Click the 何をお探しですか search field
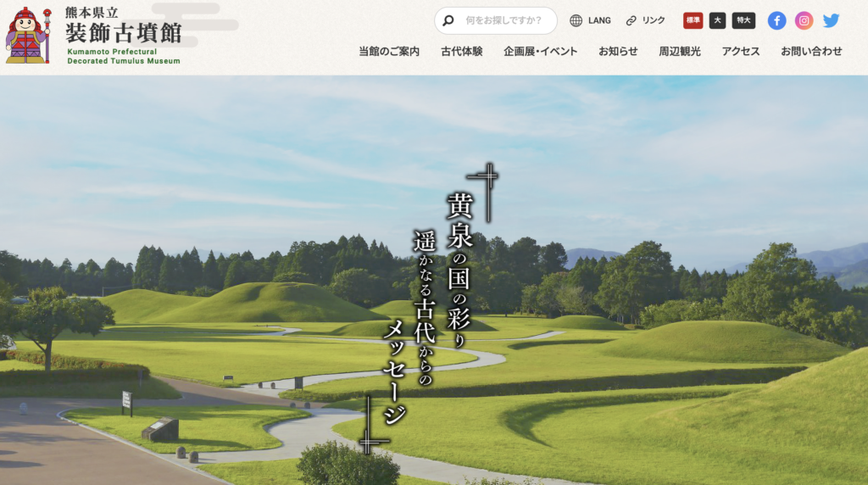Viewport: 868px width, 485px height. click(504, 20)
